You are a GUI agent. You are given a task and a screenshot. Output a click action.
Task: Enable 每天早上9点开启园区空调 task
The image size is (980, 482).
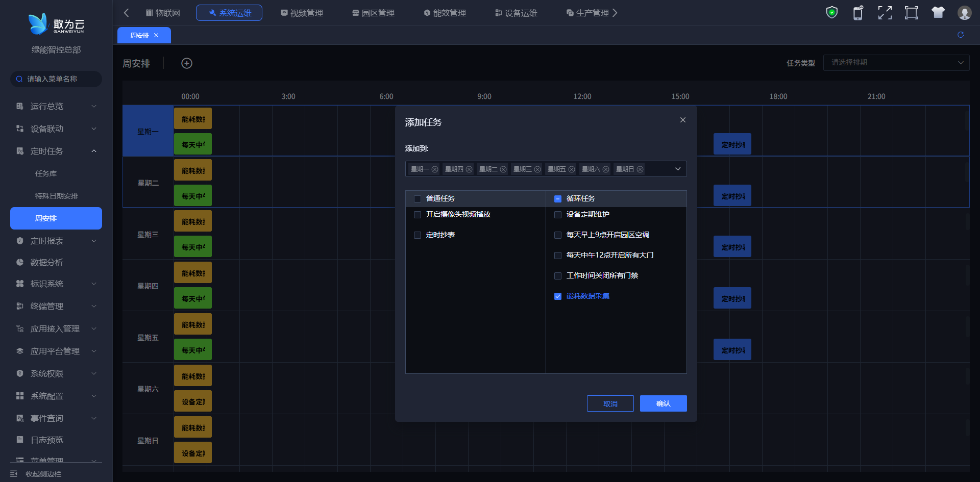[558, 235]
